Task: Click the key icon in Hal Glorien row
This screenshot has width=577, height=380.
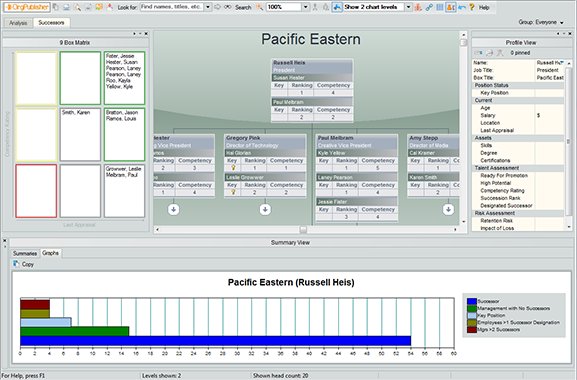Action: coord(233,168)
